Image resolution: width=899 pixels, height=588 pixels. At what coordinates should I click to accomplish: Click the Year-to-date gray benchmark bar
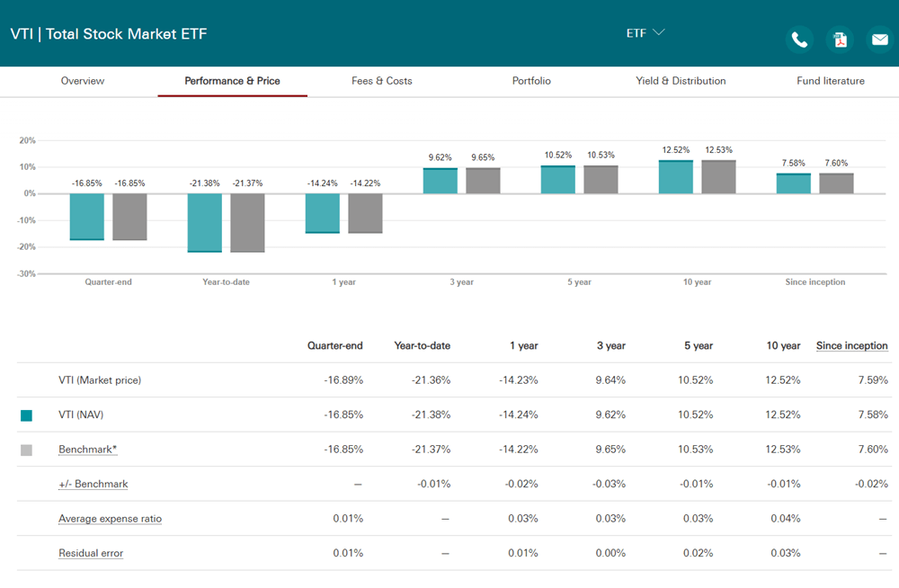248,223
